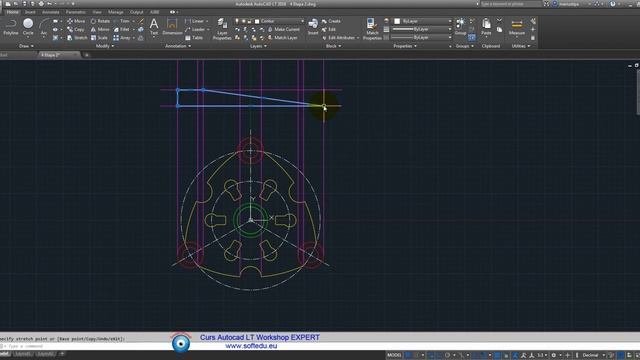The width and height of the screenshot is (640, 360).
Task: Click Edit Attributes button
Action: [x=338, y=38]
